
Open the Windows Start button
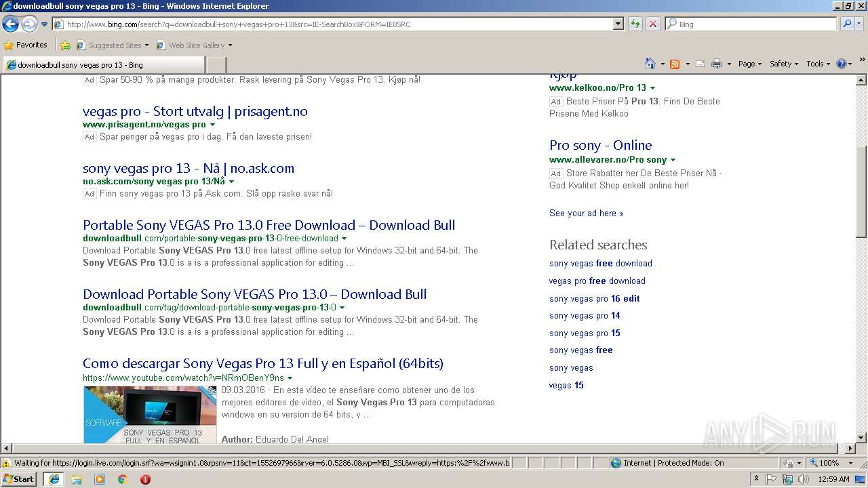(x=19, y=479)
